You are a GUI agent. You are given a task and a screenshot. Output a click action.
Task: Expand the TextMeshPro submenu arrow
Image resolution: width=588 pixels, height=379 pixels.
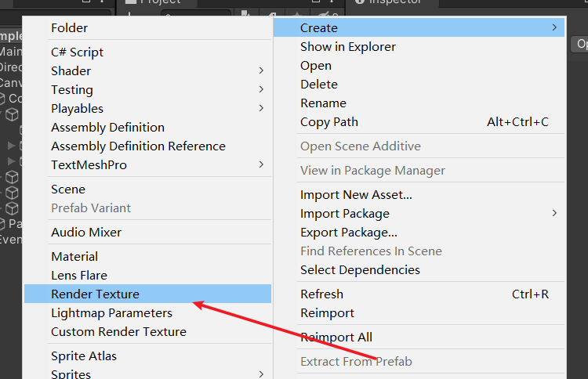(x=261, y=164)
